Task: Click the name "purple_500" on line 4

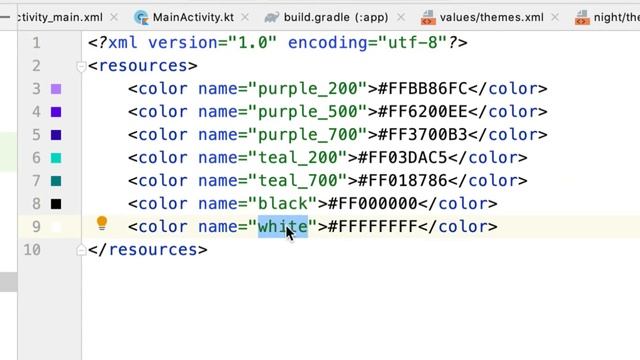Action: [307, 112]
